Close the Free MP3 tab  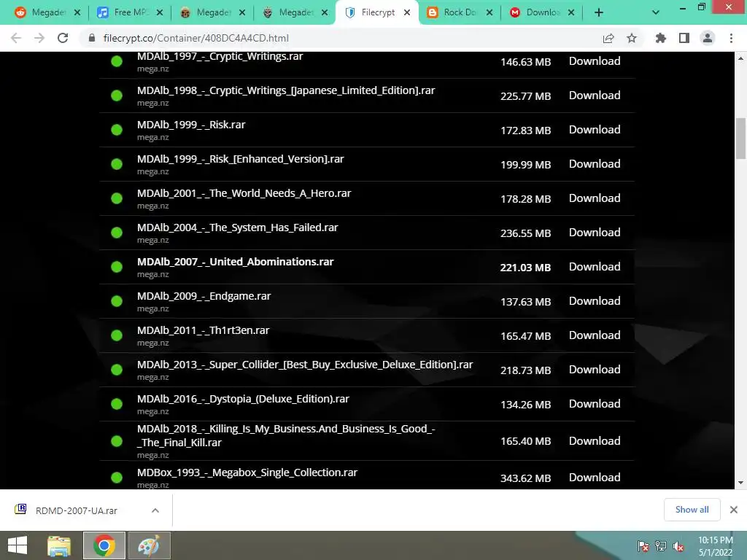[160, 13]
